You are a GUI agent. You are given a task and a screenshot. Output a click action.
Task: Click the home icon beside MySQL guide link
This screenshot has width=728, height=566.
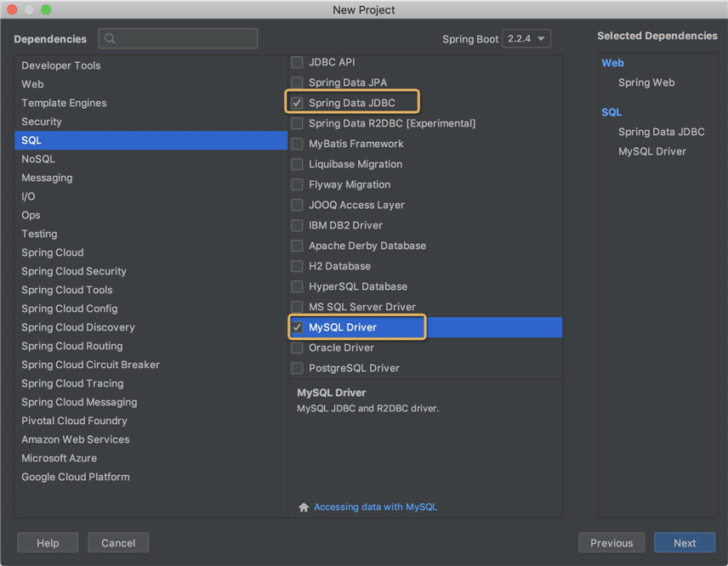304,507
